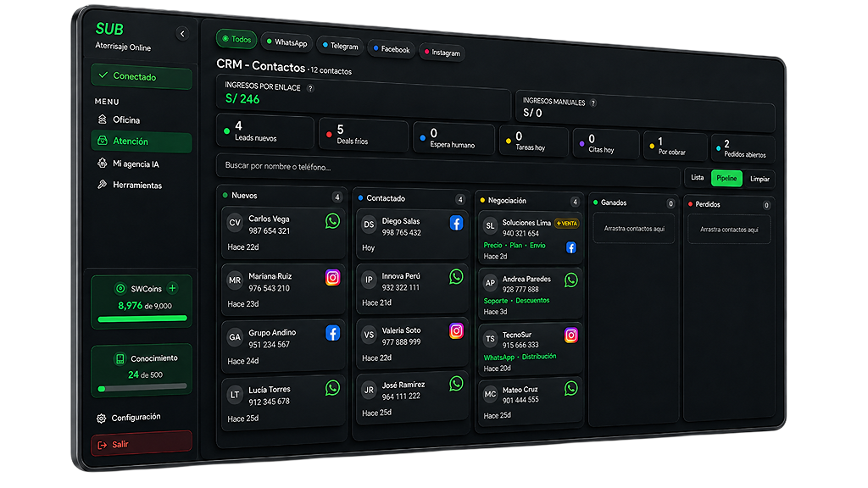Image resolution: width=868 pixels, height=488 pixels.
Task: Click the Salir logout button
Action: [142, 444]
